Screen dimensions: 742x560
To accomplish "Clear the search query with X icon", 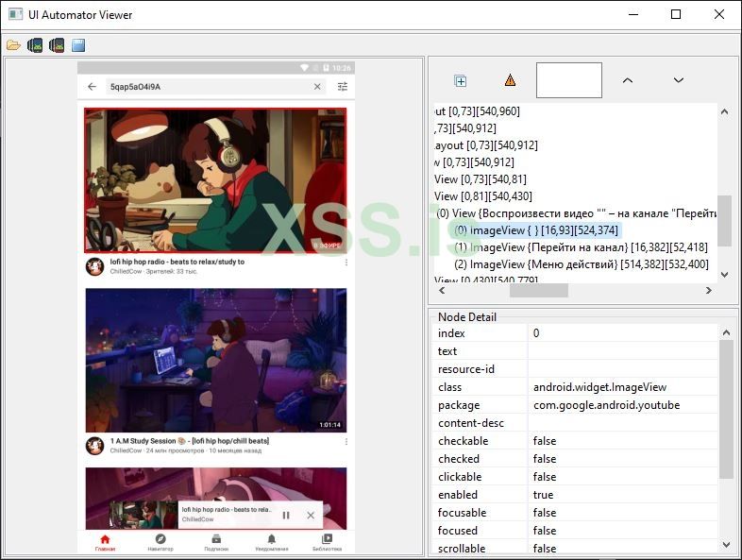I will coord(317,87).
